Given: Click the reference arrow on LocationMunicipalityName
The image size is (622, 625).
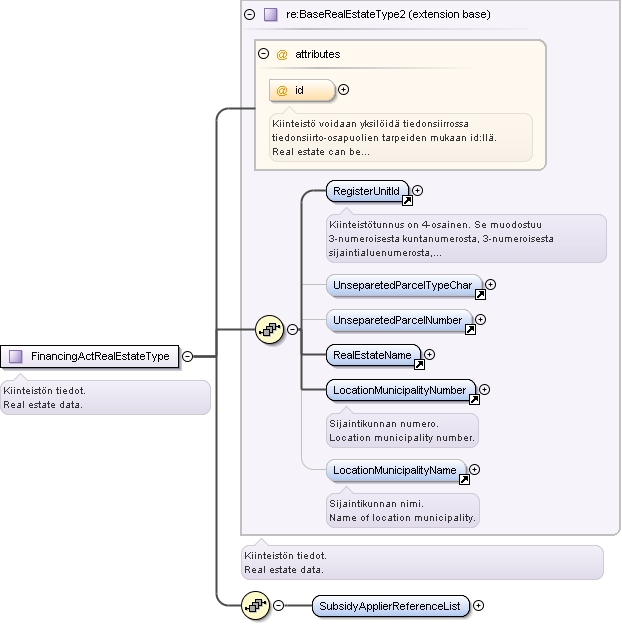Looking at the screenshot, I should click(x=464, y=480).
